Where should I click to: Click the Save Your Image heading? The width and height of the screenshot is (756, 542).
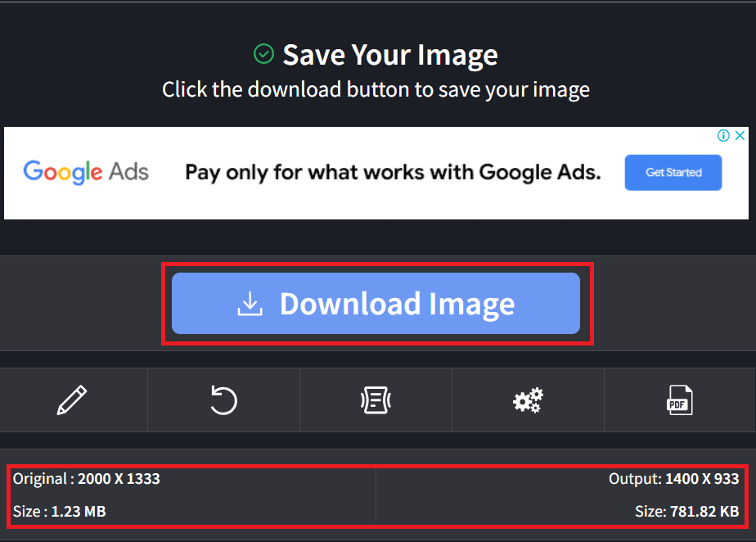[x=390, y=54]
